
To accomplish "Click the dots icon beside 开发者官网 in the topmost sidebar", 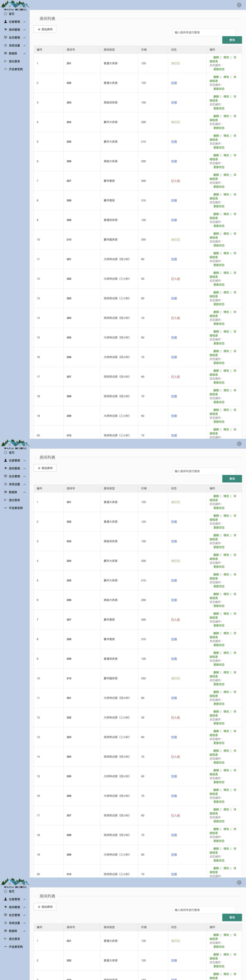I will pos(5,69).
